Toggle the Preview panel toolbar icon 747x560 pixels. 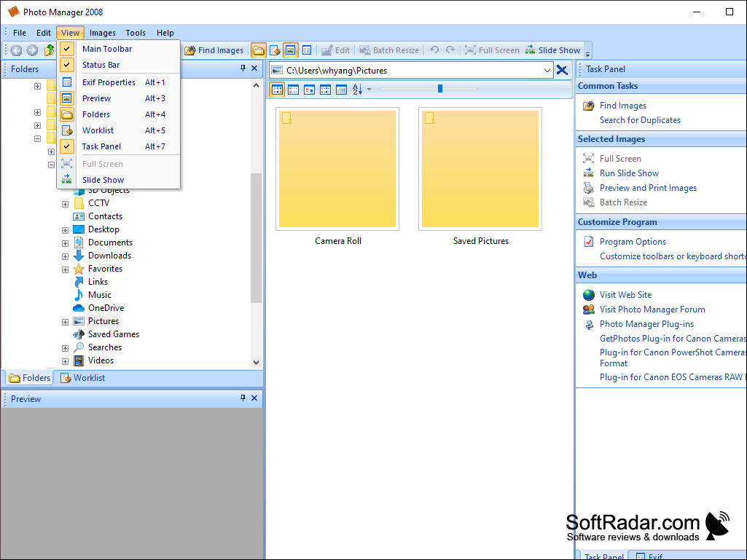[x=291, y=50]
